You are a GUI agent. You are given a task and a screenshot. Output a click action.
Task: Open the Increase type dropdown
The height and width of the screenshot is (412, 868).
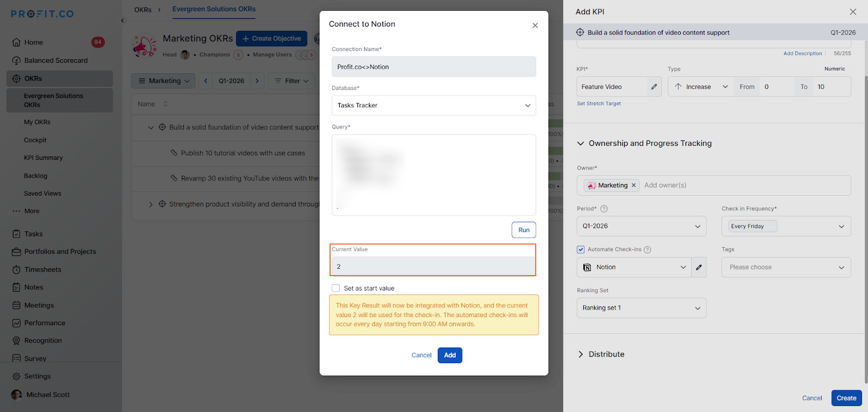point(701,87)
